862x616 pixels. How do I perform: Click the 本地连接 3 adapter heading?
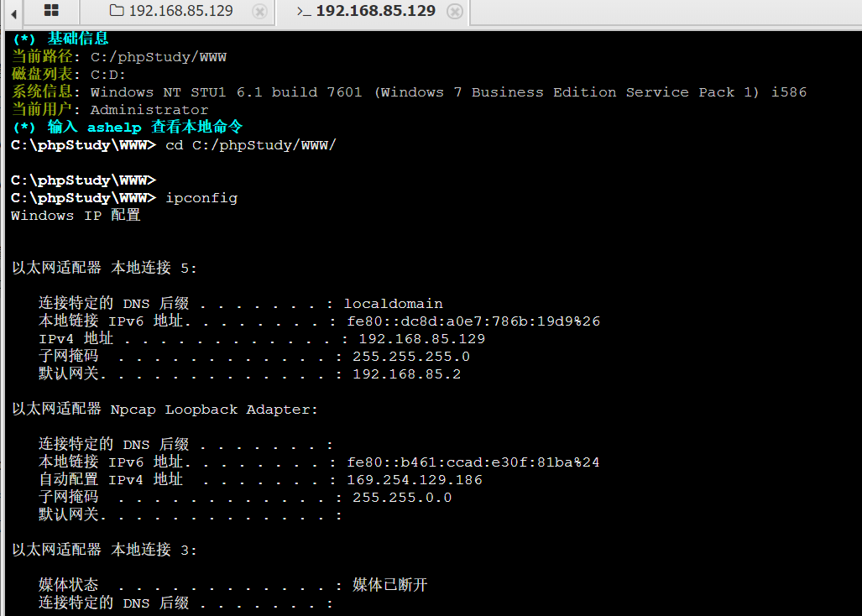[x=104, y=550]
